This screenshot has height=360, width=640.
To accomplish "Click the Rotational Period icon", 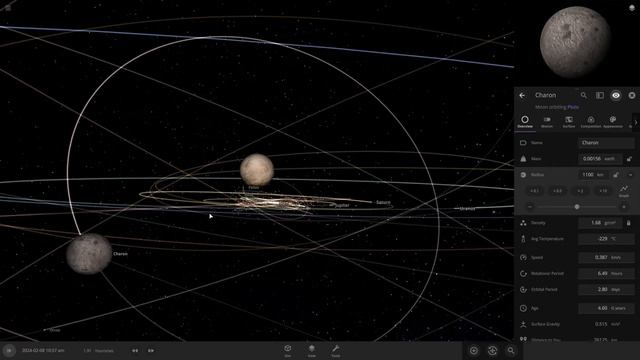I will tap(523, 273).
